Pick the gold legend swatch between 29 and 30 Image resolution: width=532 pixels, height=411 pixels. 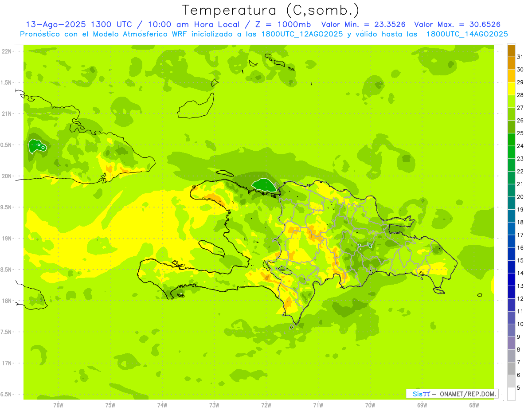coord(511,76)
